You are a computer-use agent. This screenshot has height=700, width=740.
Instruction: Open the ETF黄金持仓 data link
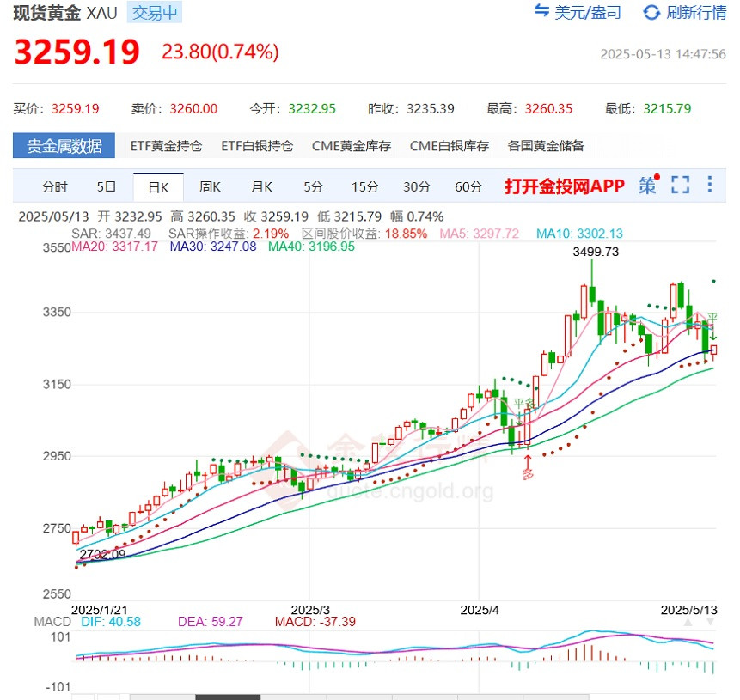pos(166,146)
